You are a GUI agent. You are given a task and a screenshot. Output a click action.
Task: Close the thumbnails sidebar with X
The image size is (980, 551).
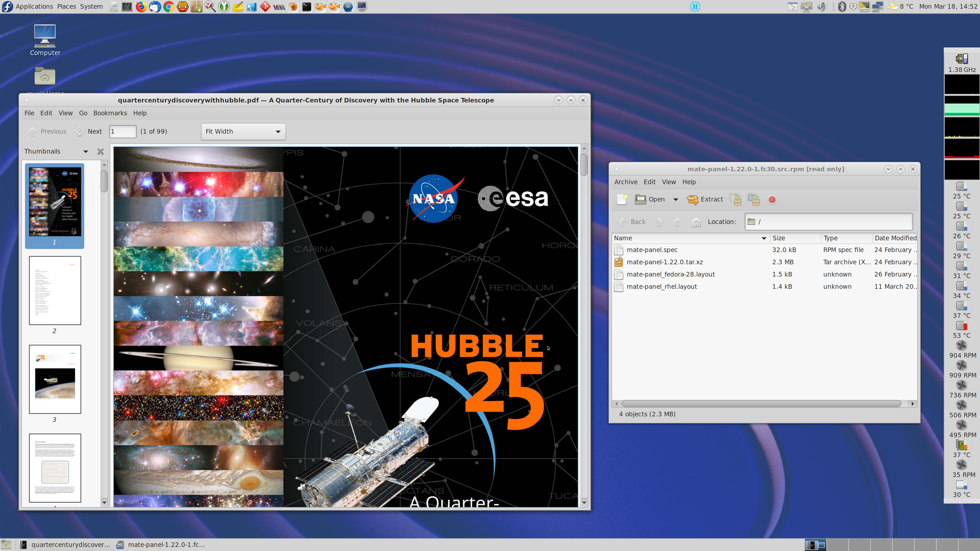[101, 151]
